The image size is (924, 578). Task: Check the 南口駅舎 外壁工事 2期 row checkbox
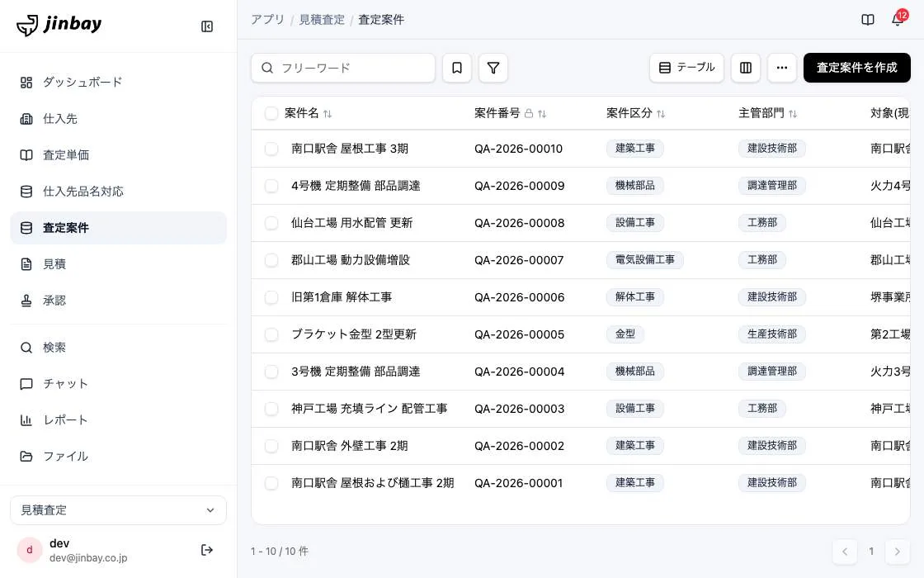[x=271, y=446]
